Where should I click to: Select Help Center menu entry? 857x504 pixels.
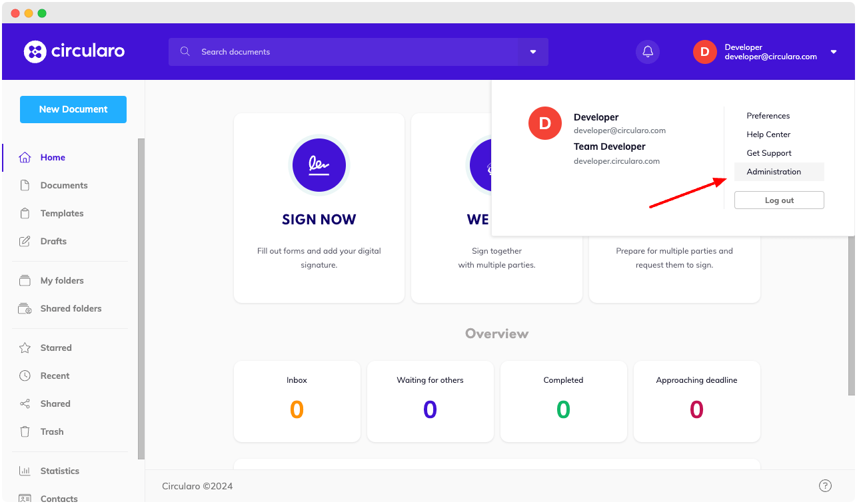pyautogui.click(x=768, y=134)
